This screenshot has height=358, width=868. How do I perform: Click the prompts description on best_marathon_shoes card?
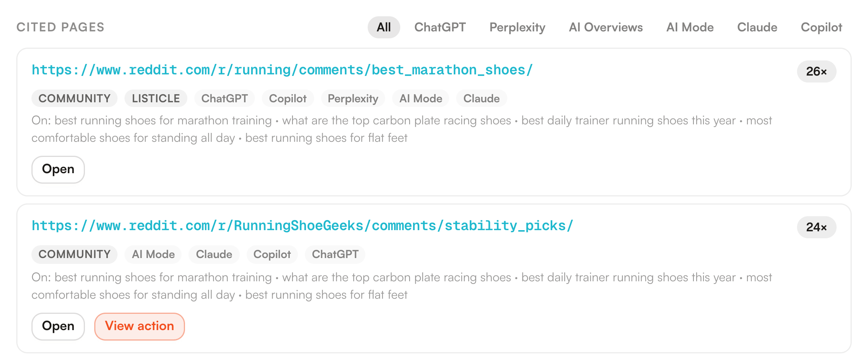(402, 129)
